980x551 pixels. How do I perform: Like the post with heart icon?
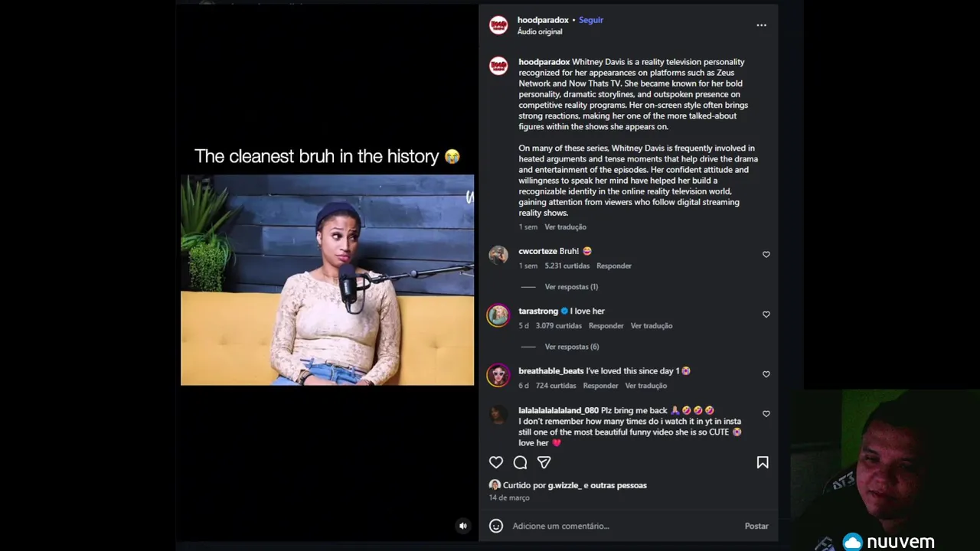pos(496,462)
